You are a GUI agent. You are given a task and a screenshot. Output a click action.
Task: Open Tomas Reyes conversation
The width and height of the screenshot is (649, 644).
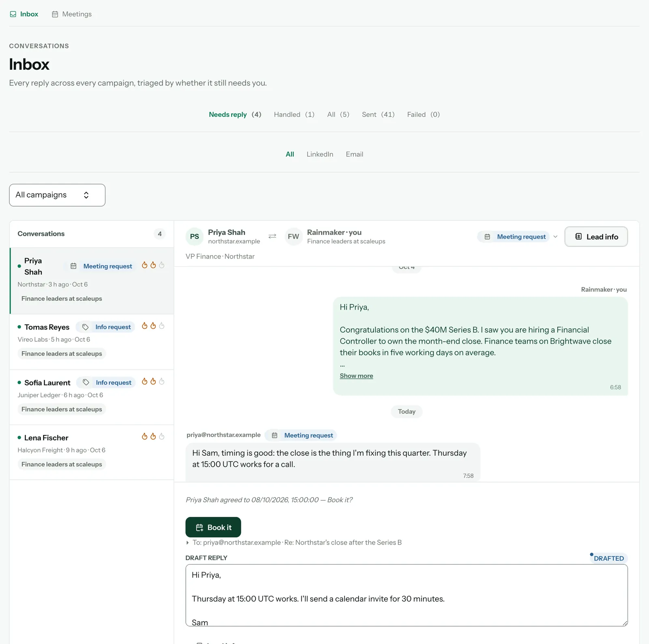tap(92, 342)
